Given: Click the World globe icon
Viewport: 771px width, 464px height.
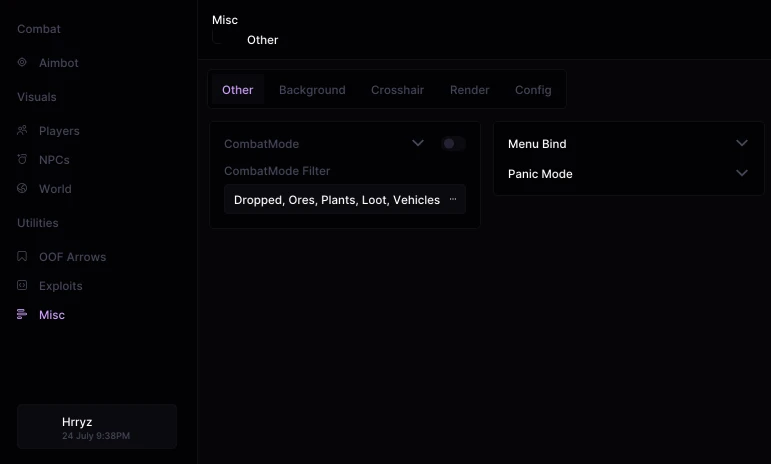Looking at the screenshot, I should pos(22,188).
